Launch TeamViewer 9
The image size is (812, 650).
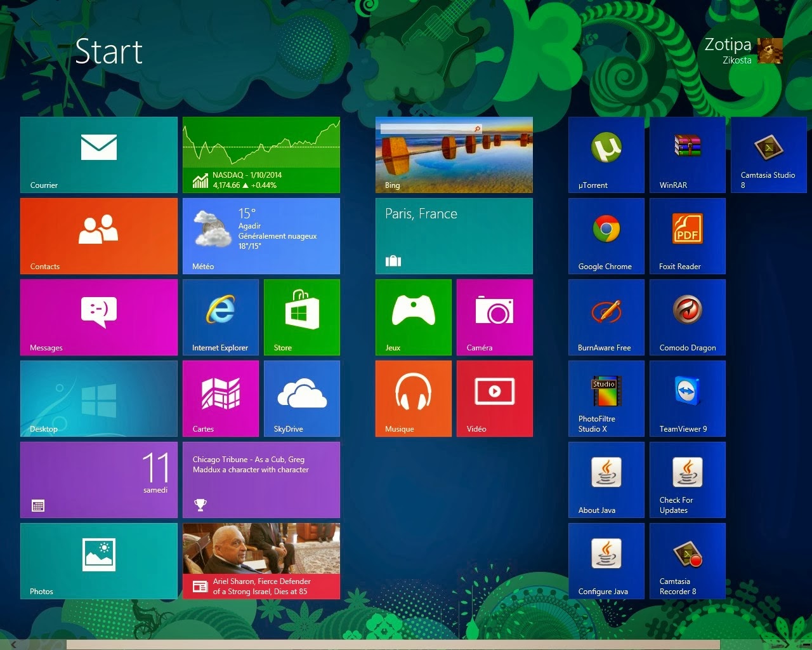pyautogui.click(x=688, y=399)
